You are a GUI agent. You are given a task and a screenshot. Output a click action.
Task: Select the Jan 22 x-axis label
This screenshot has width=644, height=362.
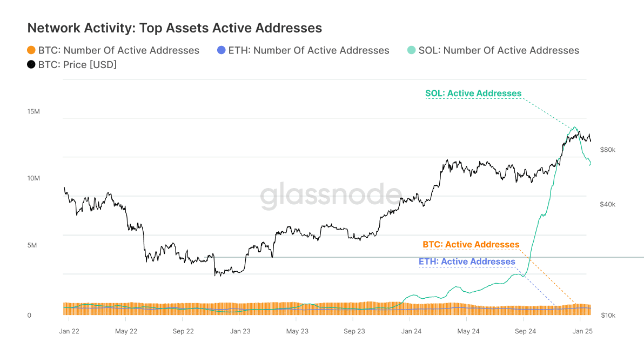coord(68,331)
